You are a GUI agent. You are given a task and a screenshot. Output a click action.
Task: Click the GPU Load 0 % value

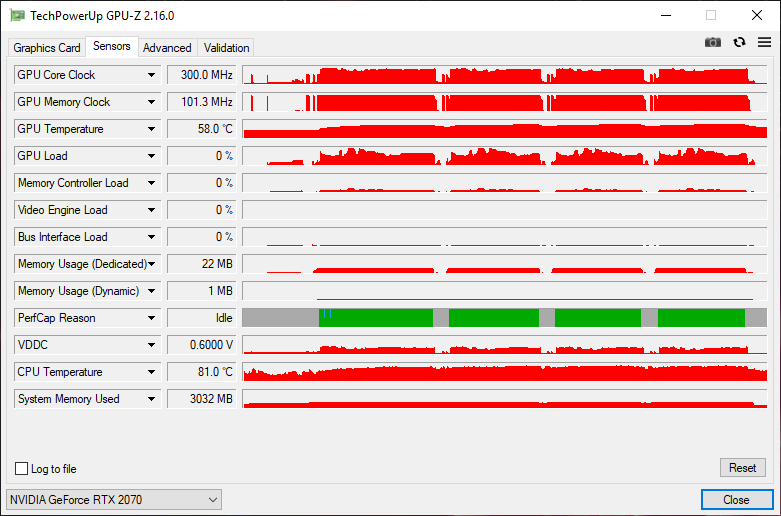click(x=202, y=156)
